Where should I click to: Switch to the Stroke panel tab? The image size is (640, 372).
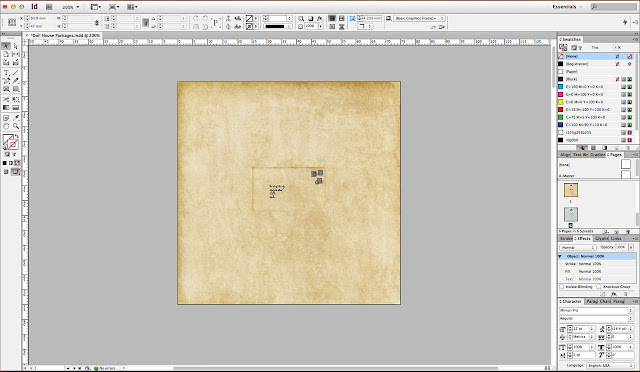[566, 238]
